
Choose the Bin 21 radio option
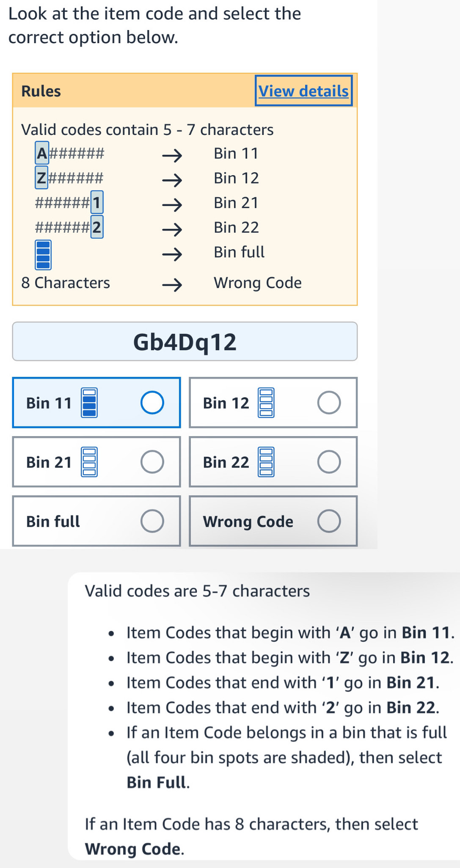coord(152,461)
